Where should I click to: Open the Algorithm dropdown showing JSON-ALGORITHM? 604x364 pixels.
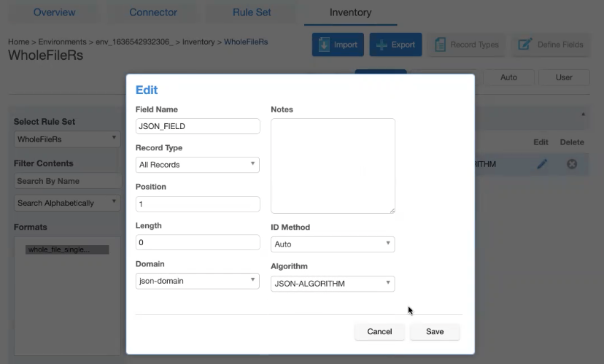click(x=332, y=284)
